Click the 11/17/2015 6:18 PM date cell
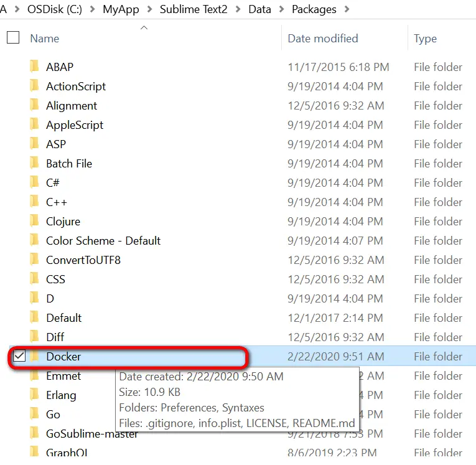This screenshot has width=476, height=465. pyautogui.click(x=338, y=67)
